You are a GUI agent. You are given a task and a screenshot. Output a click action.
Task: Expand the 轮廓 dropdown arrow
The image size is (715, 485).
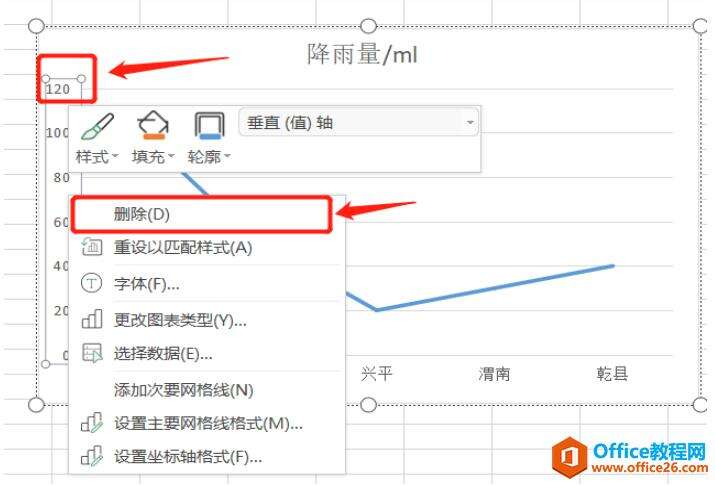(227, 156)
